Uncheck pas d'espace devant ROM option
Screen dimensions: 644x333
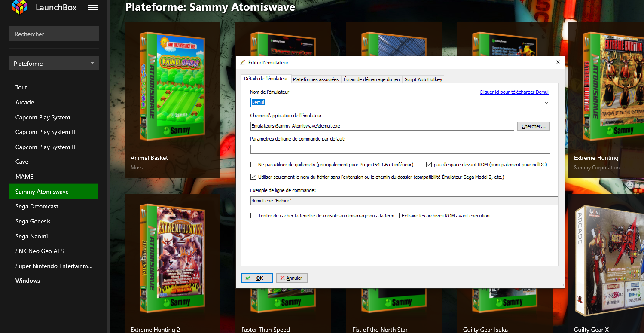click(x=429, y=165)
